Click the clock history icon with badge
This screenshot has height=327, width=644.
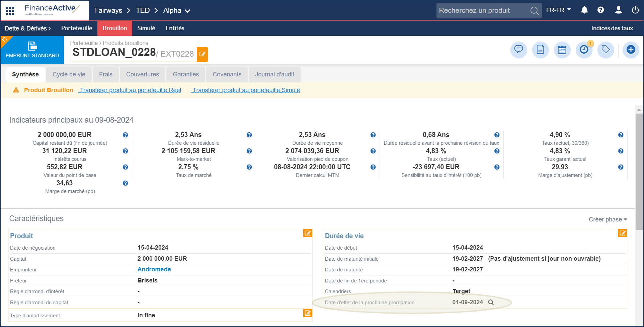pyautogui.click(x=584, y=50)
